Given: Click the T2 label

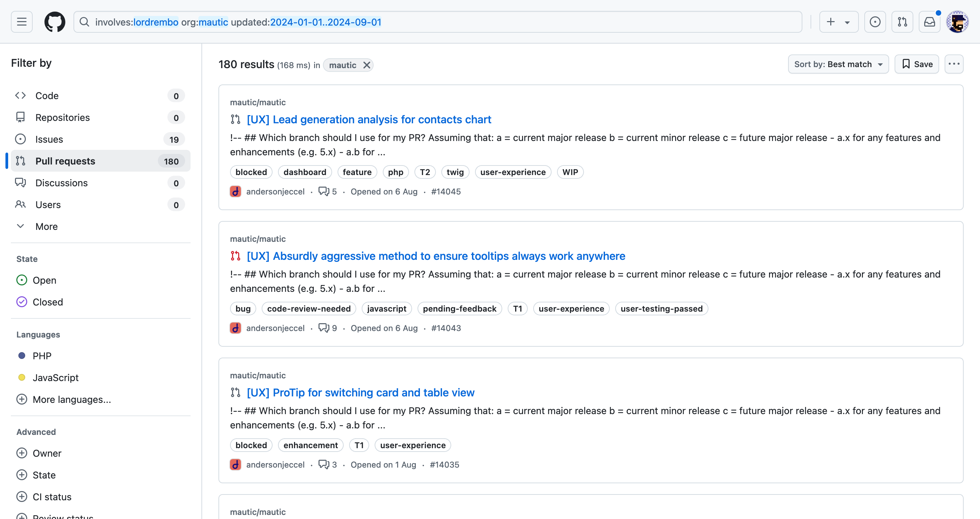Looking at the screenshot, I should point(425,172).
